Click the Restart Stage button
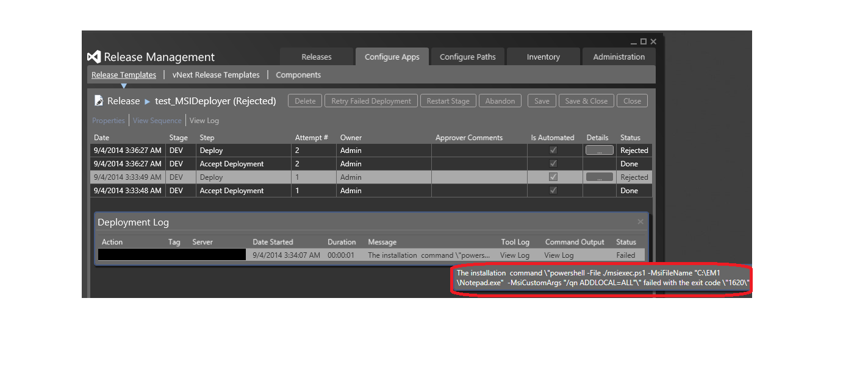 (448, 101)
